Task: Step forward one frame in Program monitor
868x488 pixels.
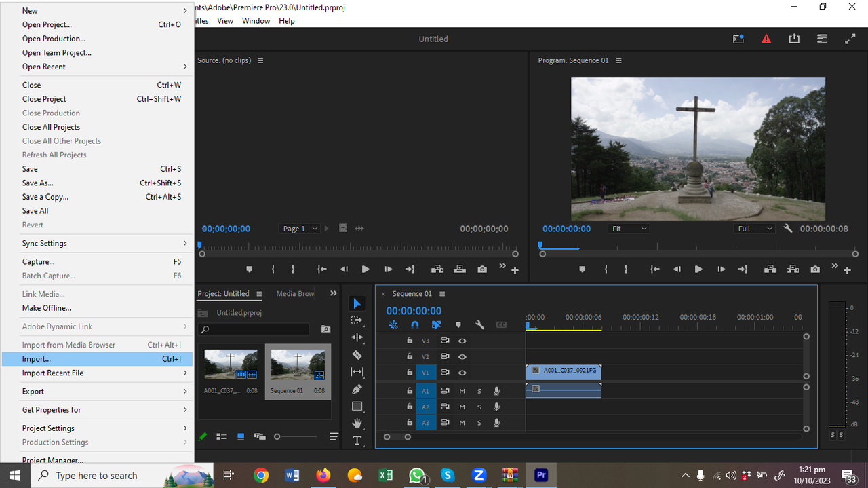Action: [721, 269]
